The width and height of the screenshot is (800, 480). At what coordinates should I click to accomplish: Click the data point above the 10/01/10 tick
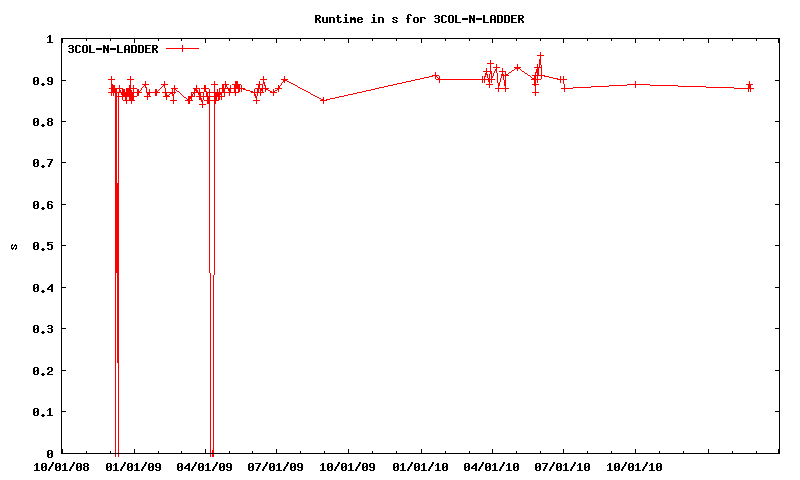coord(636,84)
